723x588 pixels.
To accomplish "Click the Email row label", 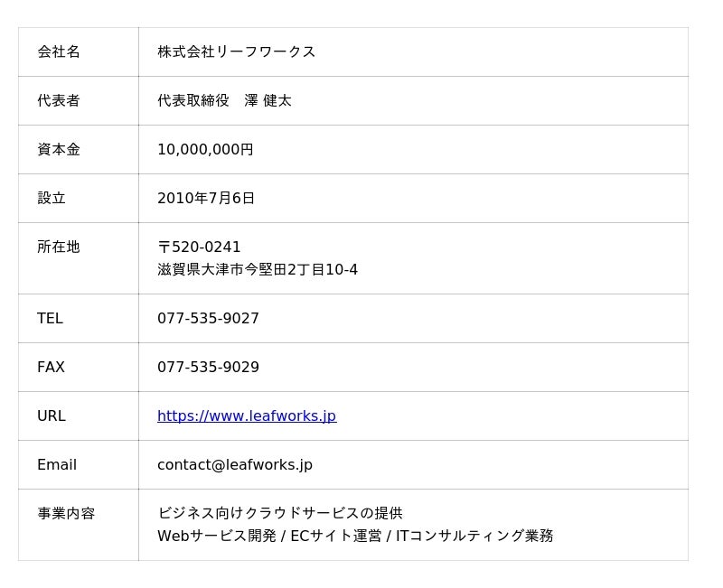I will (57, 465).
